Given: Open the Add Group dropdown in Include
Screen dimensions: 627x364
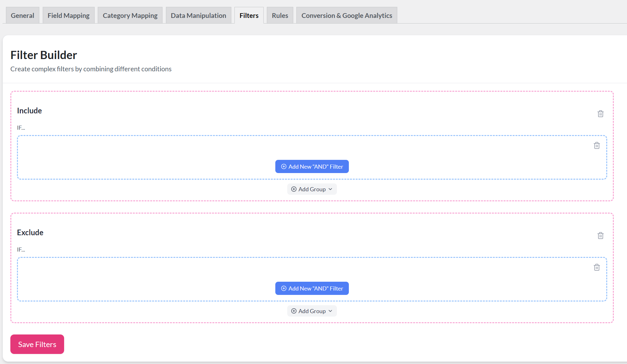Looking at the screenshot, I should click(312, 189).
